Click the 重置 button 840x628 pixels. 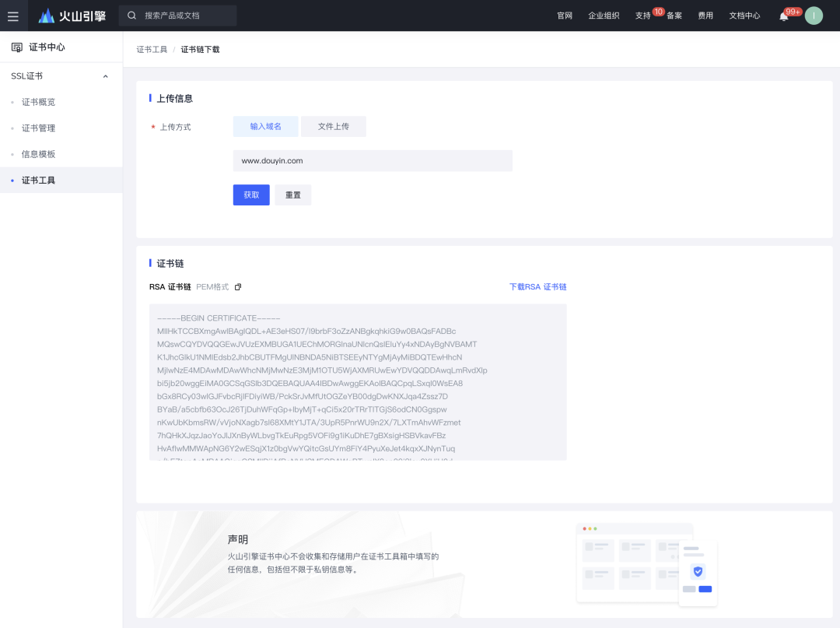292,195
